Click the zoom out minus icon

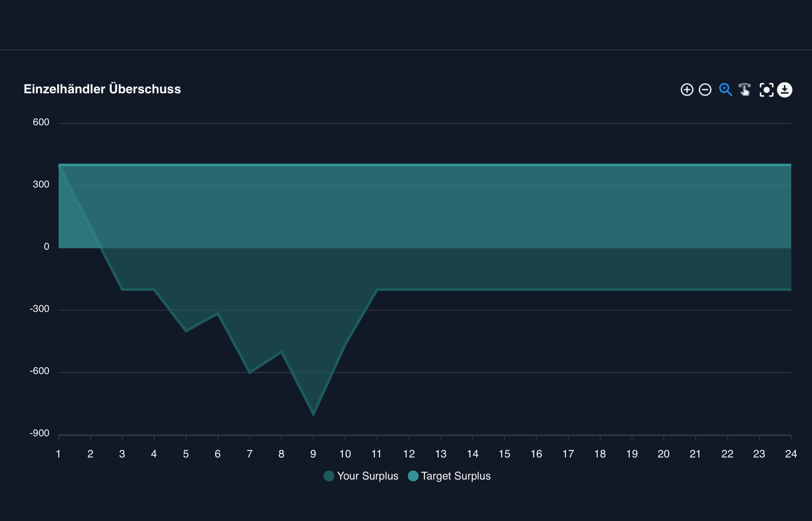(705, 90)
